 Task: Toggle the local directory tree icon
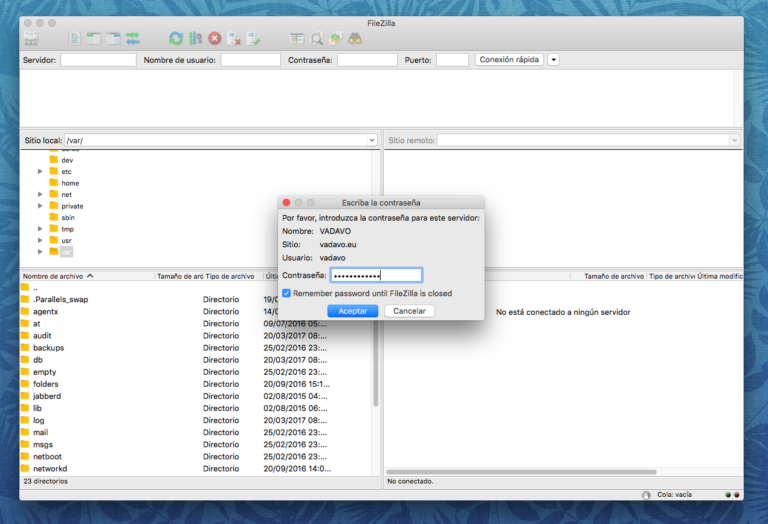(94, 39)
